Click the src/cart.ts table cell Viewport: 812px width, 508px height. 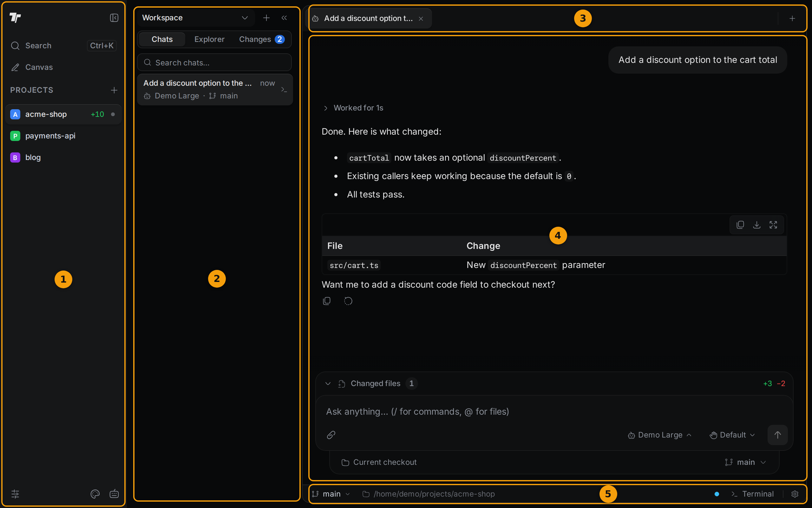(354, 265)
